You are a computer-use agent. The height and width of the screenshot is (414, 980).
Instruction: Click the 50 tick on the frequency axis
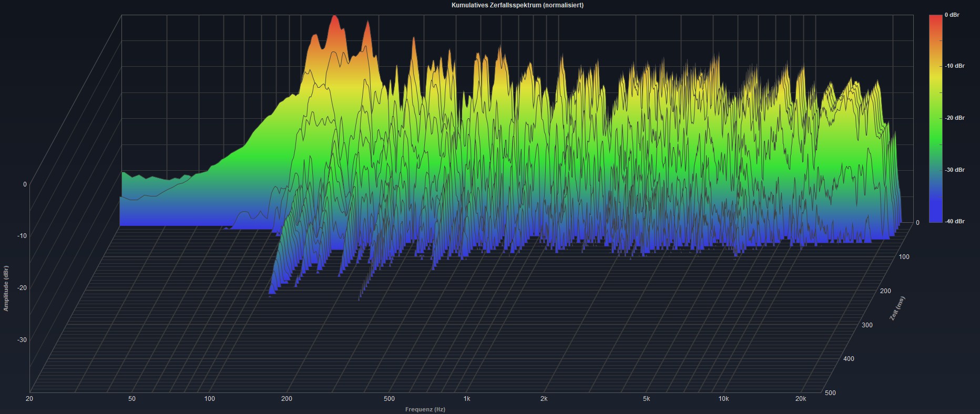click(131, 399)
